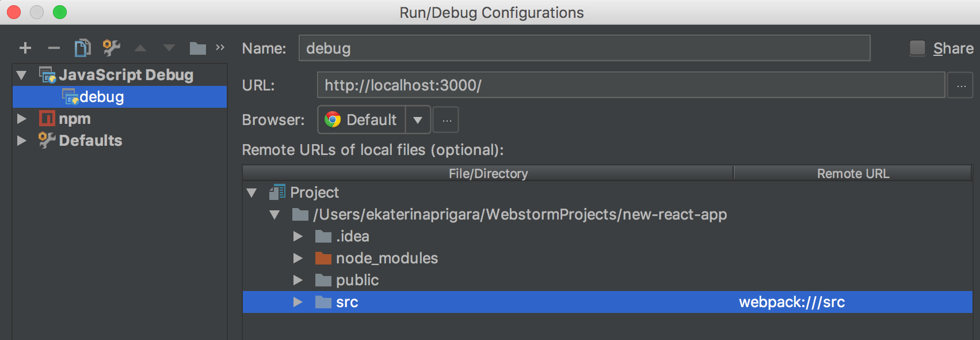Collapse the JavaScript Debug group
This screenshot has height=340, width=980.
[x=22, y=75]
